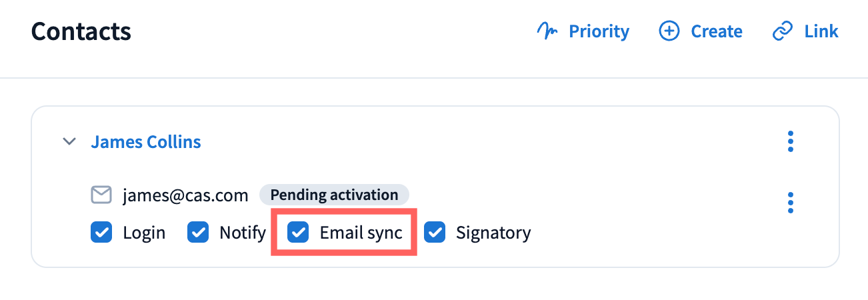Click the Pending activation badge
The height and width of the screenshot is (300, 868).
pos(334,195)
